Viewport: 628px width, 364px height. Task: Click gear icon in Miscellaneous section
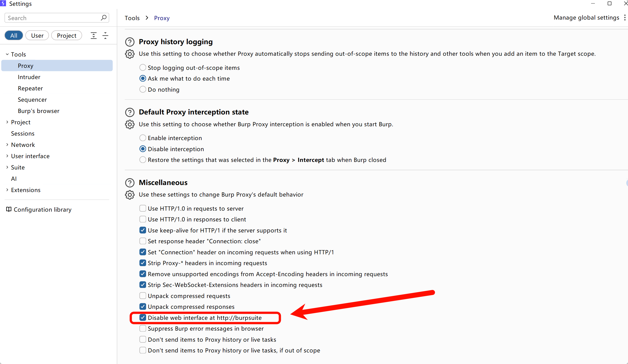pyautogui.click(x=130, y=195)
